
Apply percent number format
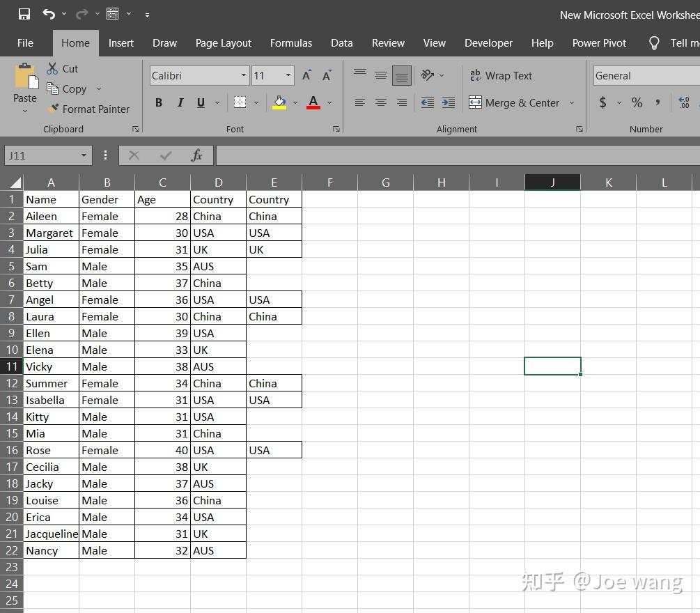(636, 102)
